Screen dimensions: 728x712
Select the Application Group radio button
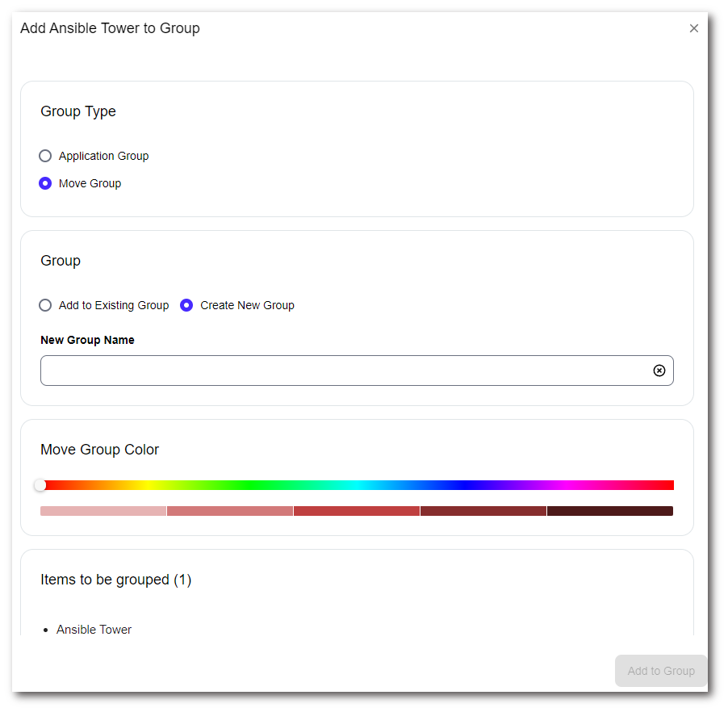pyautogui.click(x=46, y=156)
